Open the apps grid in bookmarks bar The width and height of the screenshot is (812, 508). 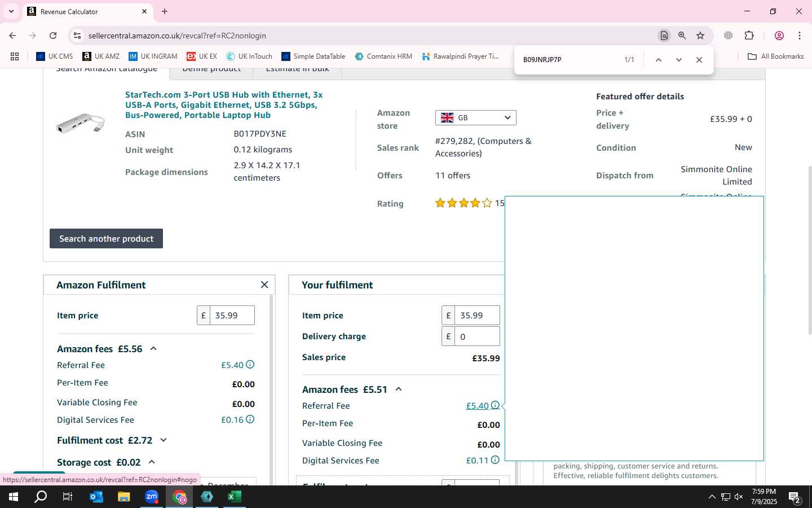(15, 56)
